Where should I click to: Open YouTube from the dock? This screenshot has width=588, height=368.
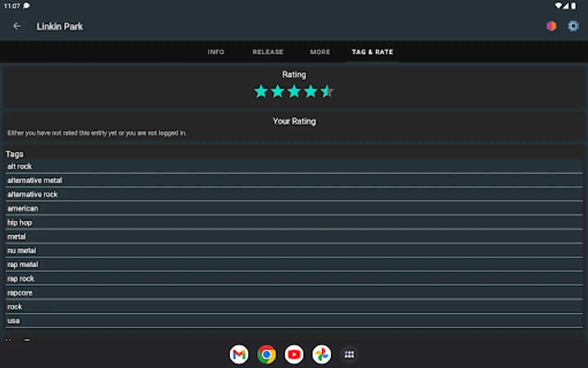(294, 355)
